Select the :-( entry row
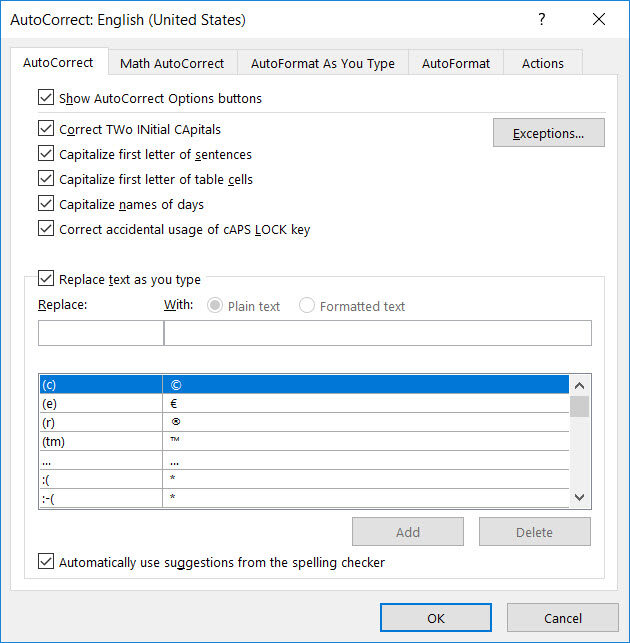 pos(304,498)
